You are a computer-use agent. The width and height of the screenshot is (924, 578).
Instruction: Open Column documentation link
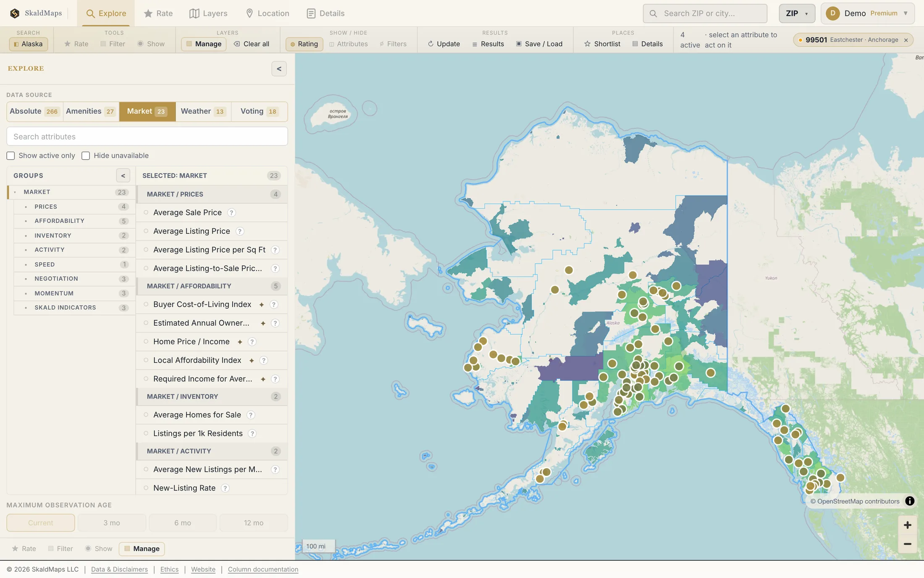(x=263, y=569)
